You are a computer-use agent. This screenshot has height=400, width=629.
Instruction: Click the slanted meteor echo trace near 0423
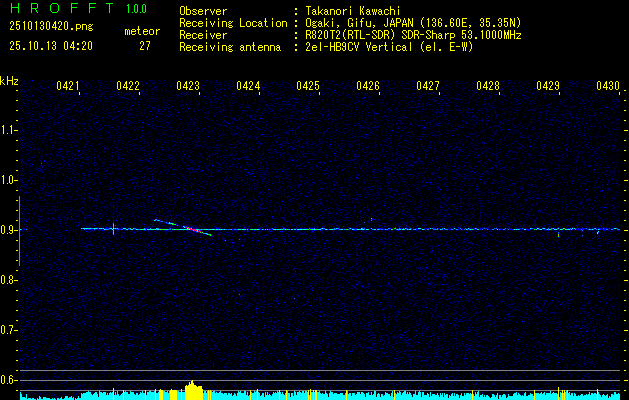[185, 227]
